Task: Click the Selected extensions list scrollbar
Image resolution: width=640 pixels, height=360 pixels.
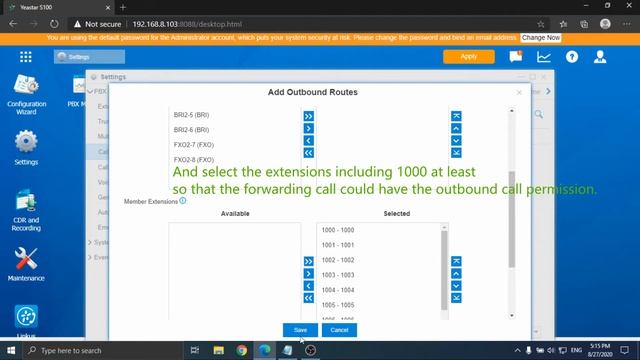Action: click(x=444, y=271)
